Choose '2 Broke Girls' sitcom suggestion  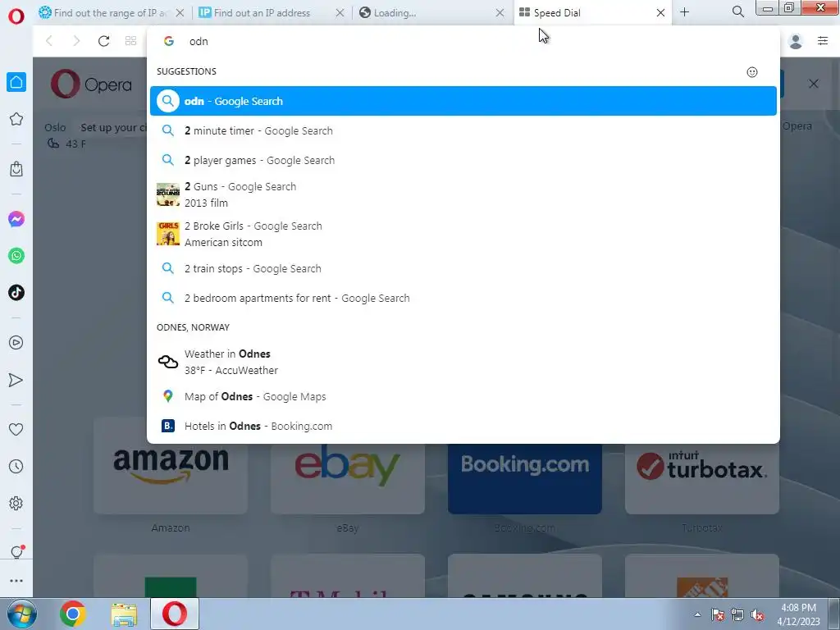coord(463,234)
